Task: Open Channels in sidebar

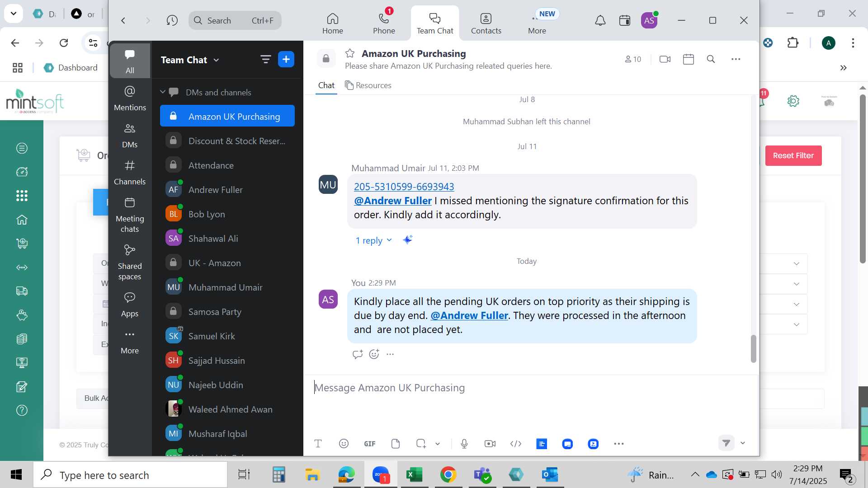Action: pyautogui.click(x=130, y=172)
